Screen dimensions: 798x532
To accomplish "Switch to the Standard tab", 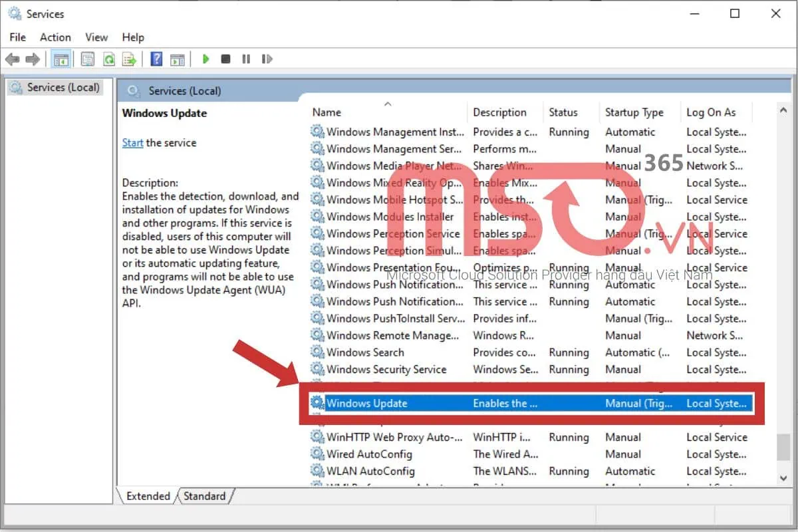I will [x=204, y=496].
